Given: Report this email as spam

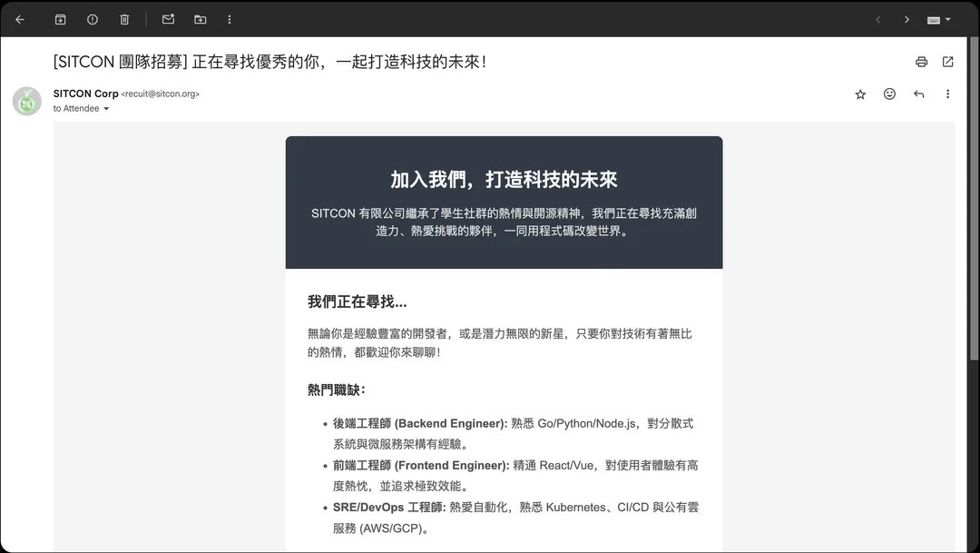Looking at the screenshot, I should 92,19.
